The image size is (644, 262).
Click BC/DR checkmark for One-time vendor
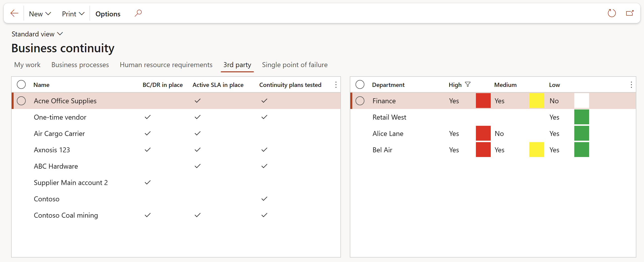click(x=148, y=117)
